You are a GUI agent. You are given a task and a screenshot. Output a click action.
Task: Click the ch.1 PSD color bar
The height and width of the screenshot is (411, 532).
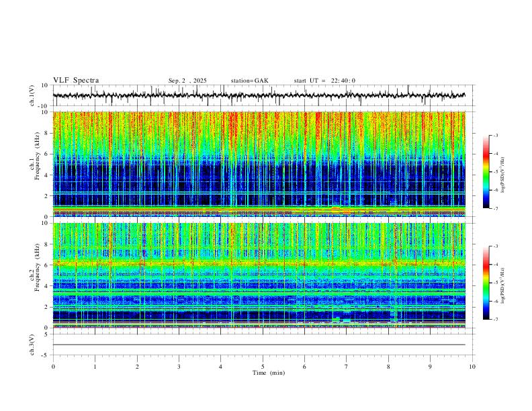coord(486,172)
